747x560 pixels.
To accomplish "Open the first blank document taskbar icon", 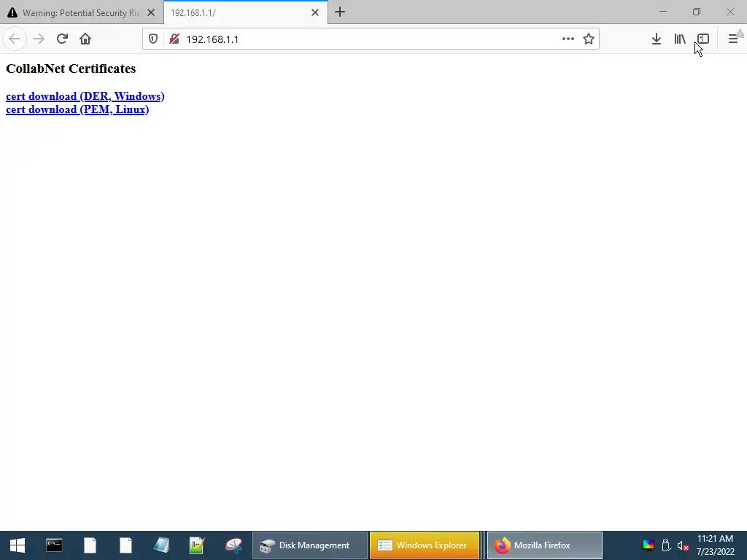I will click(x=90, y=545).
